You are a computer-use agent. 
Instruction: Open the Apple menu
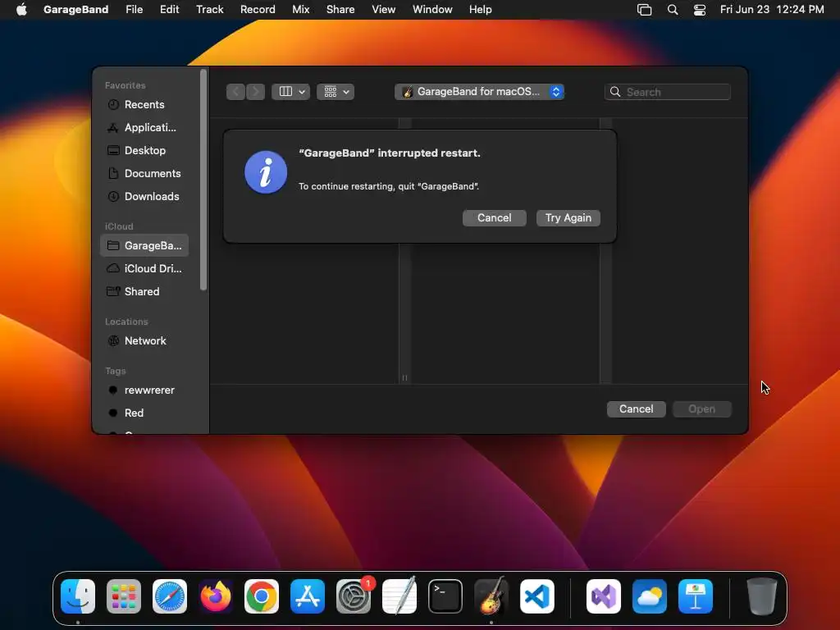(x=21, y=10)
